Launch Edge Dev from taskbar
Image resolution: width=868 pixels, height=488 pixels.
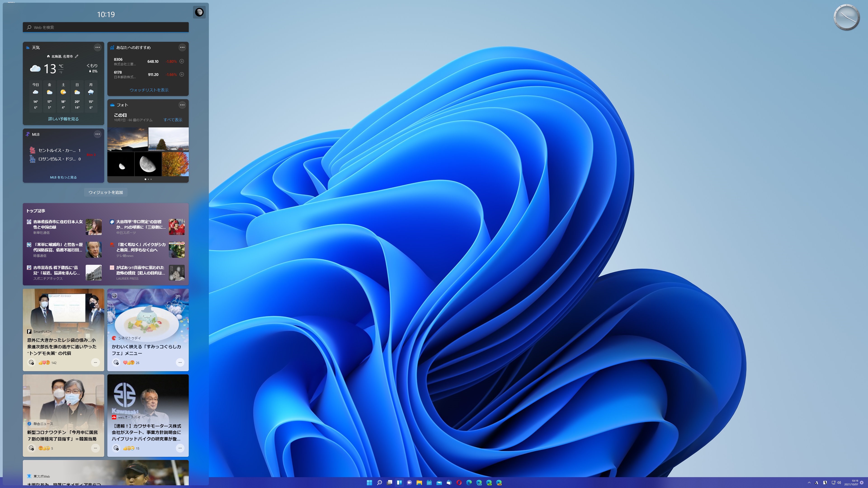coord(489,483)
